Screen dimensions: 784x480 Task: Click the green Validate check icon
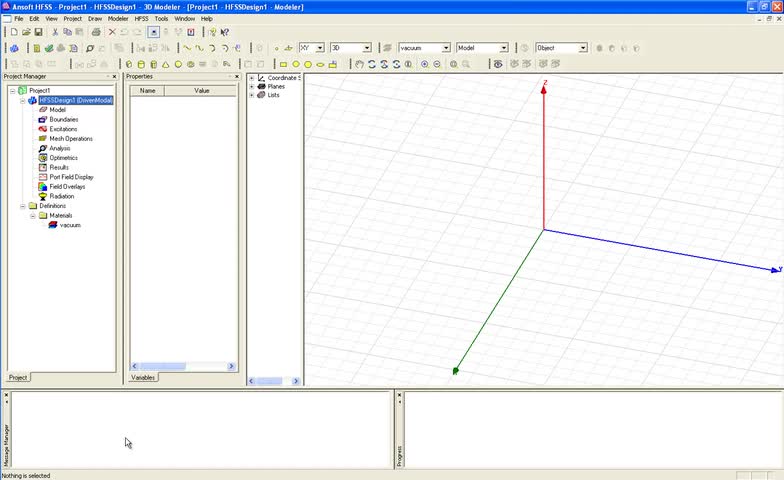(x=49, y=48)
